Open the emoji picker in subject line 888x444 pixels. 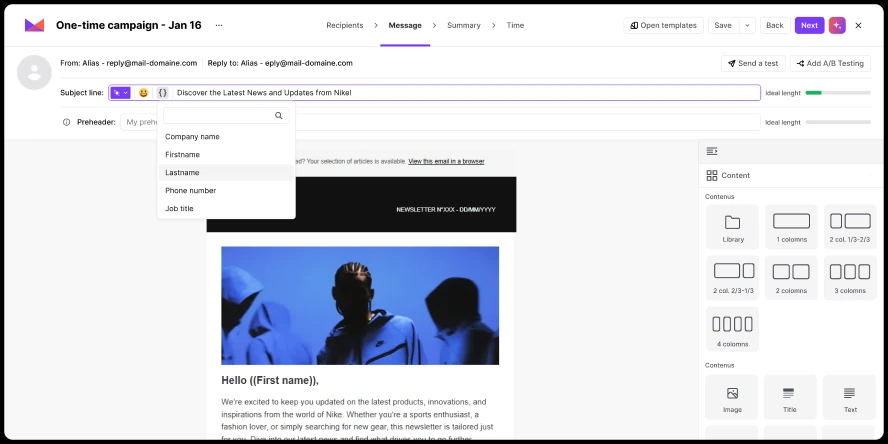(143, 93)
